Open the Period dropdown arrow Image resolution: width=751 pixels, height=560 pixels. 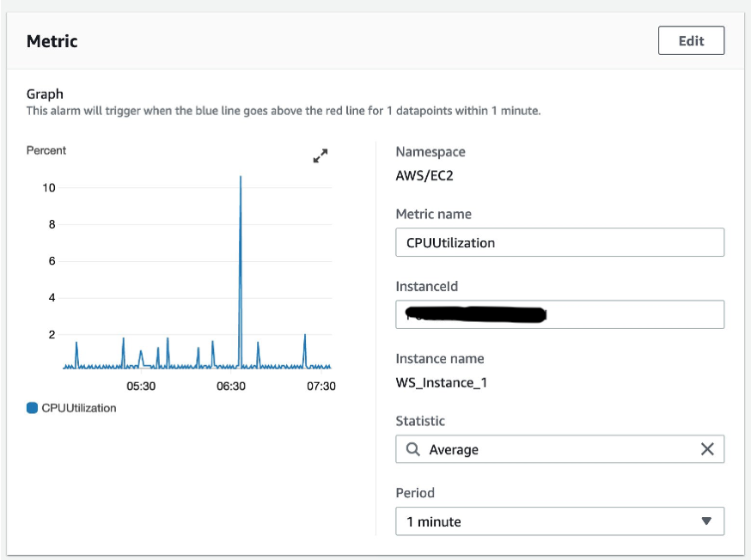tap(706, 520)
